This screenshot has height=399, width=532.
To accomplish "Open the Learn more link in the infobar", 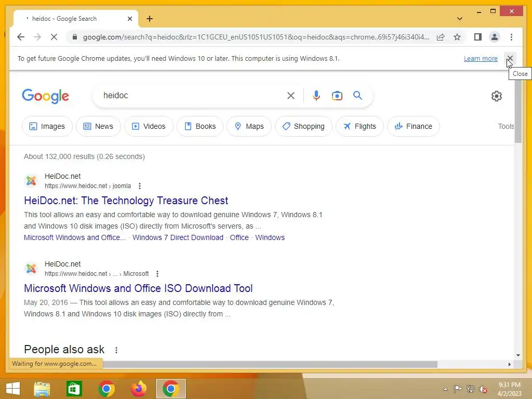I will click(481, 58).
